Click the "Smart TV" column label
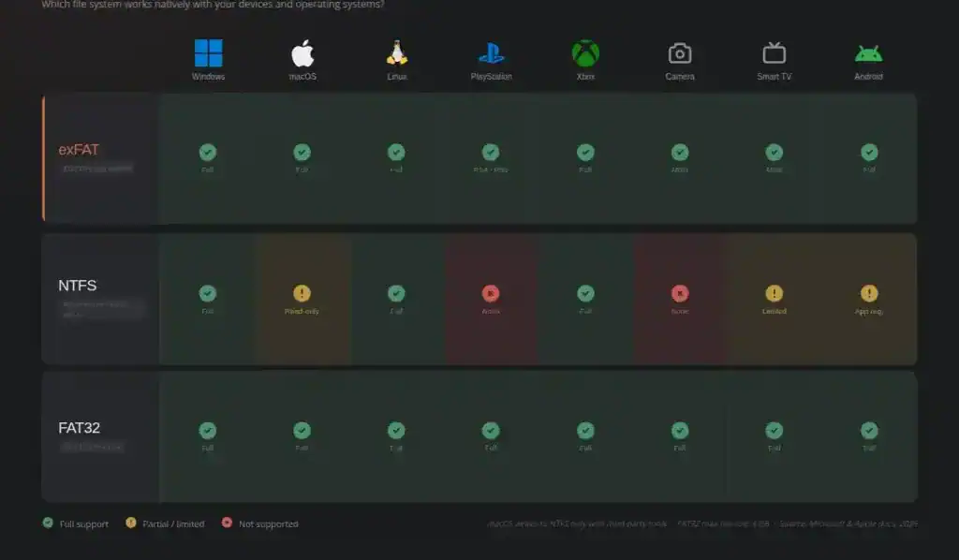 coord(774,77)
